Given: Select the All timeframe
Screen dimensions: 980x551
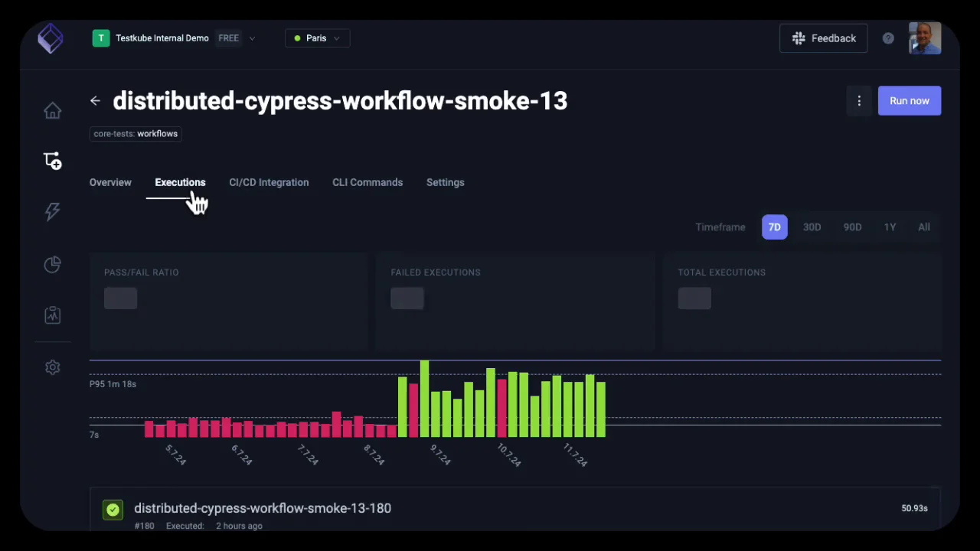Looking at the screenshot, I should (x=924, y=227).
